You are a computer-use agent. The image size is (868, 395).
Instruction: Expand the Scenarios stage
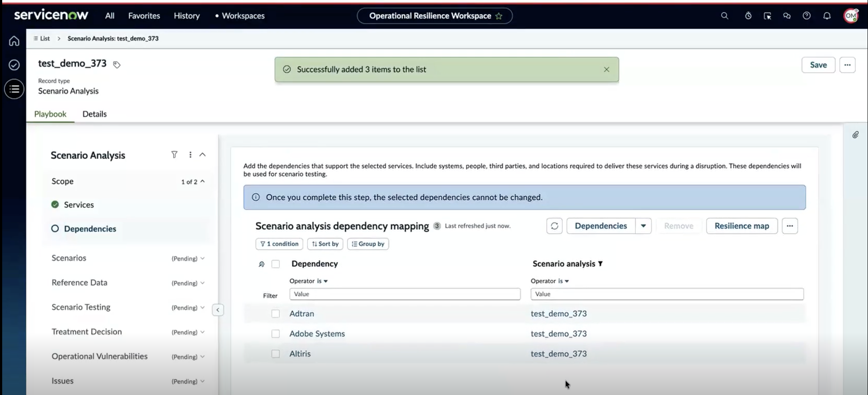click(x=203, y=258)
